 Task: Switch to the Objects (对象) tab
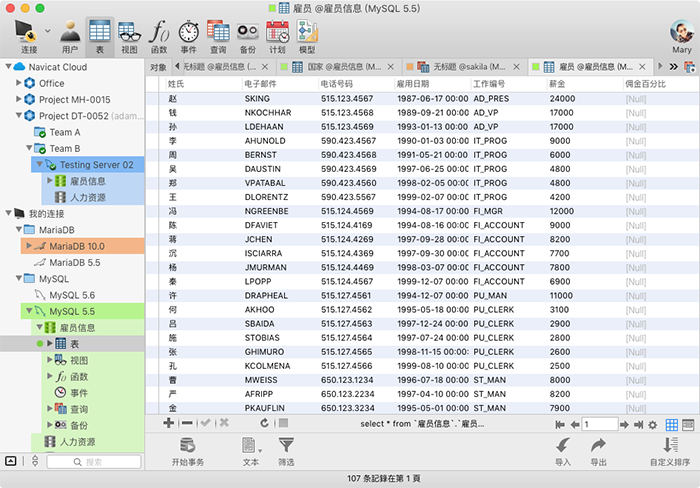coord(158,67)
